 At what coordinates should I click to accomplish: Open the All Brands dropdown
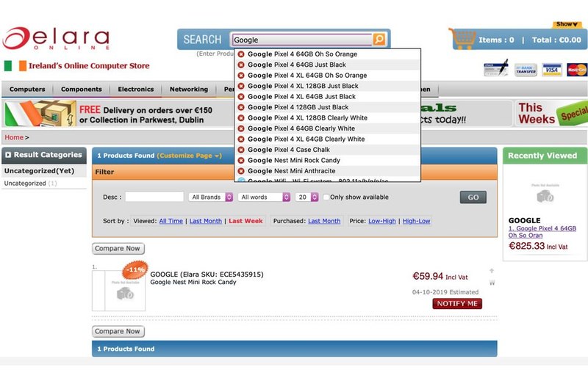click(x=211, y=197)
